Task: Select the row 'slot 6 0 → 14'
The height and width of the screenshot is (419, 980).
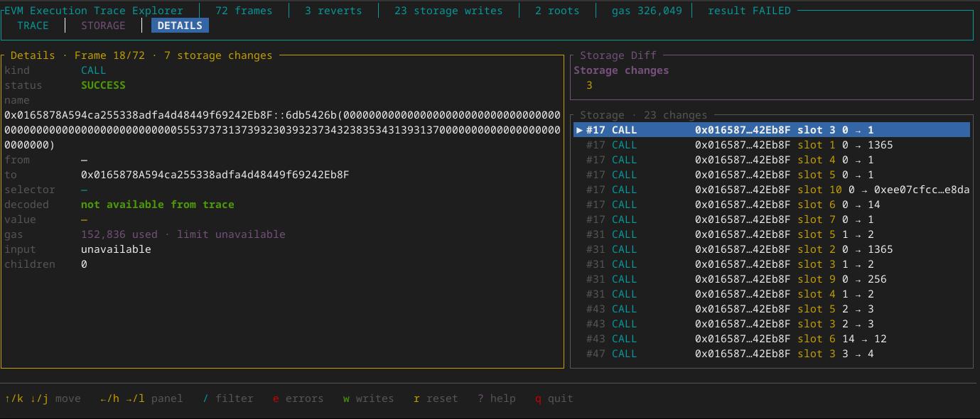Action: click(772, 205)
